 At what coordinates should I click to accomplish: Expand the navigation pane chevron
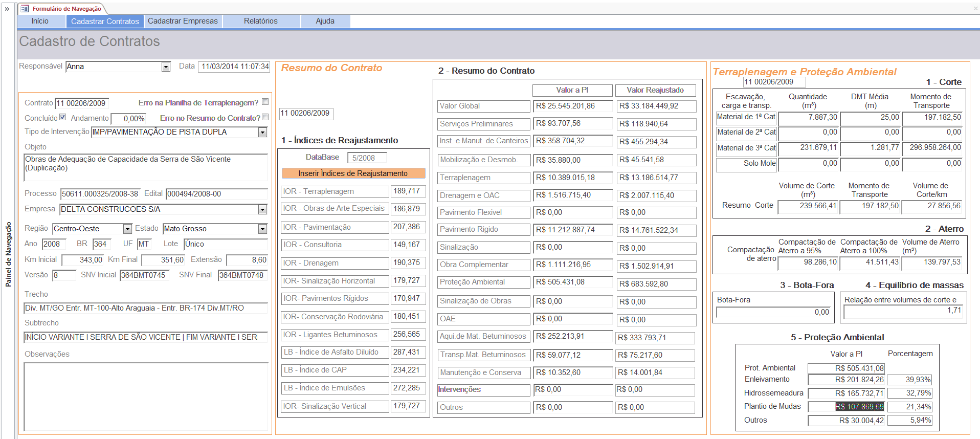(x=7, y=9)
